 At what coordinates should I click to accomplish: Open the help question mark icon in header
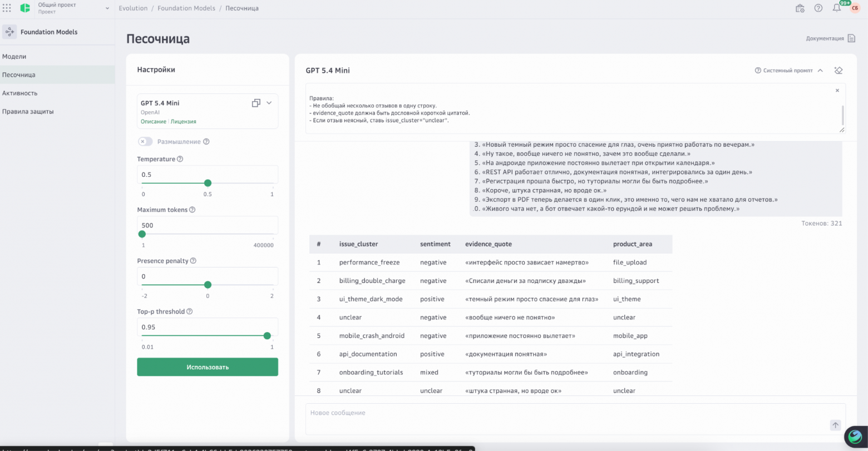(x=818, y=8)
